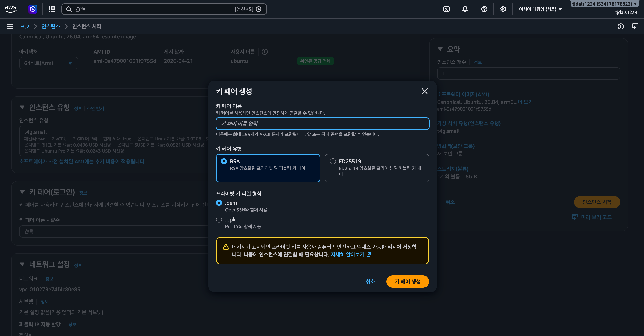The image size is (644, 336).
Task: Click the 가상 서버 유형(인스턴스 유형) summary link
Action: click(469, 123)
